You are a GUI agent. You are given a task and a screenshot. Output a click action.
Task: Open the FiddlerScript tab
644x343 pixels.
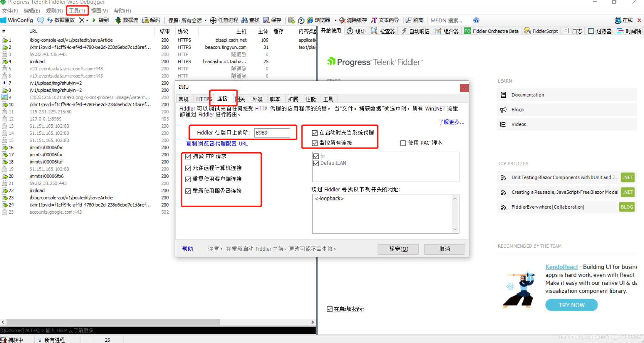(541, 31)
